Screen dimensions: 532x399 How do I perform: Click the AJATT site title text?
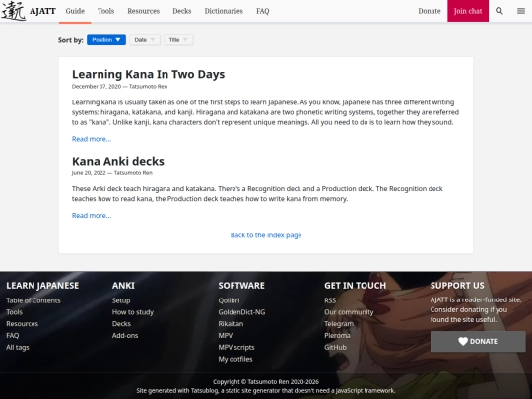point(42,11)
